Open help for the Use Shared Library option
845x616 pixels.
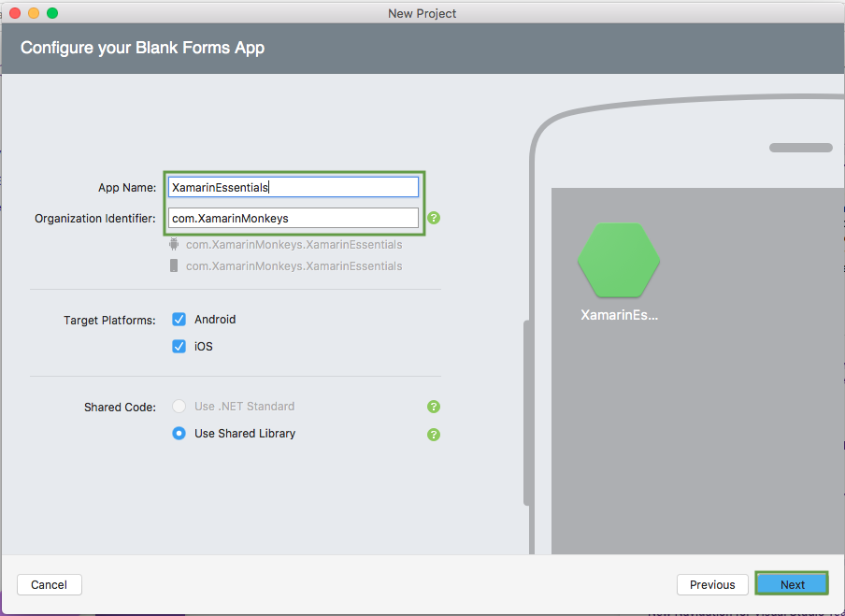433,434
